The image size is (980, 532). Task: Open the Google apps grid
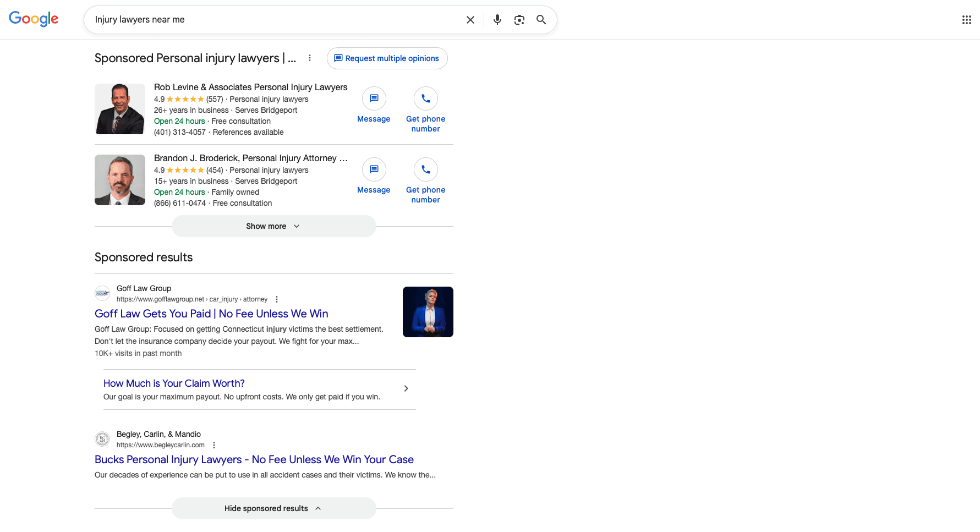[x=967, y=20]
